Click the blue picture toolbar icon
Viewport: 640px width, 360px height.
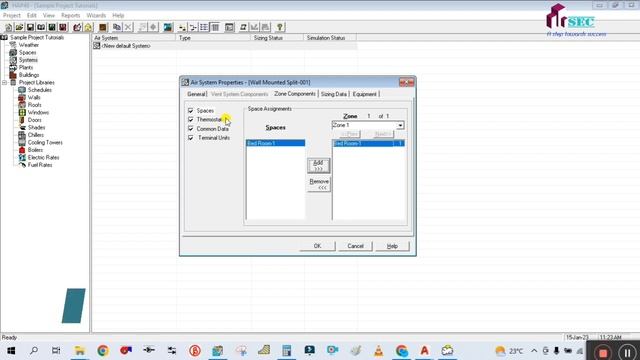click(167, 27)
